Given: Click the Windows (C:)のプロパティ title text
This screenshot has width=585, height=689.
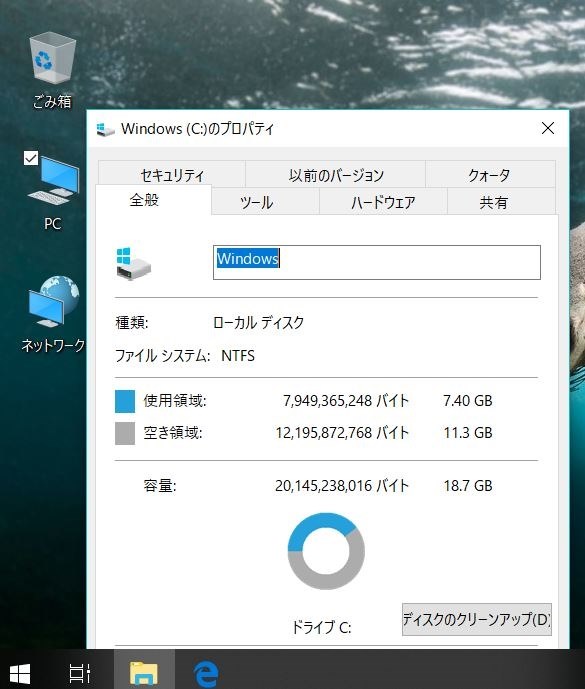Looking at the screenshot, I should tap(197, 129).
